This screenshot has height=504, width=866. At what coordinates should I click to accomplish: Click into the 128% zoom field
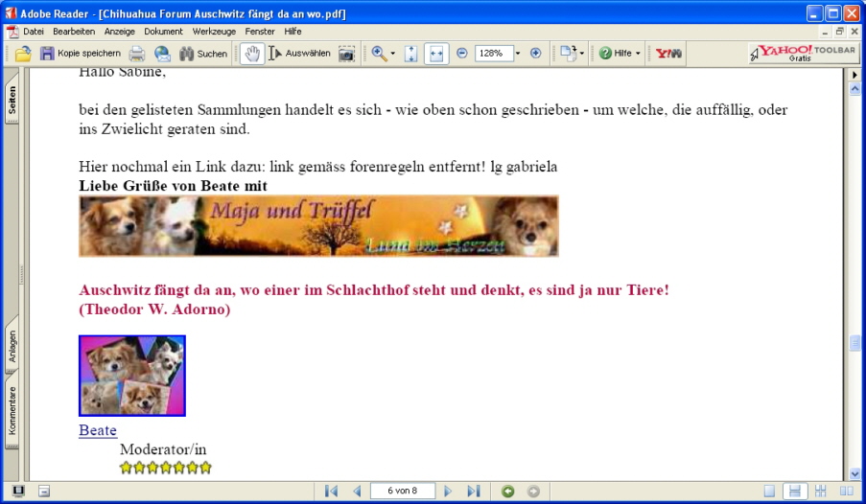pos(494,54)
